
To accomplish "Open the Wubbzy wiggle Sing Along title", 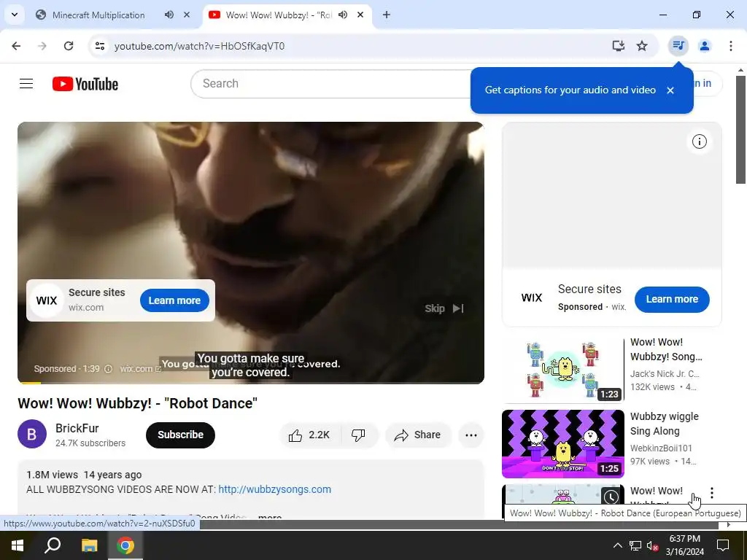I will click(664, 424).
